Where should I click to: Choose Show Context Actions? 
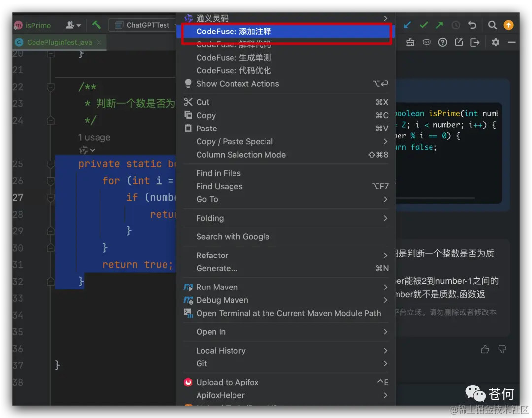[x=285, y=84]
